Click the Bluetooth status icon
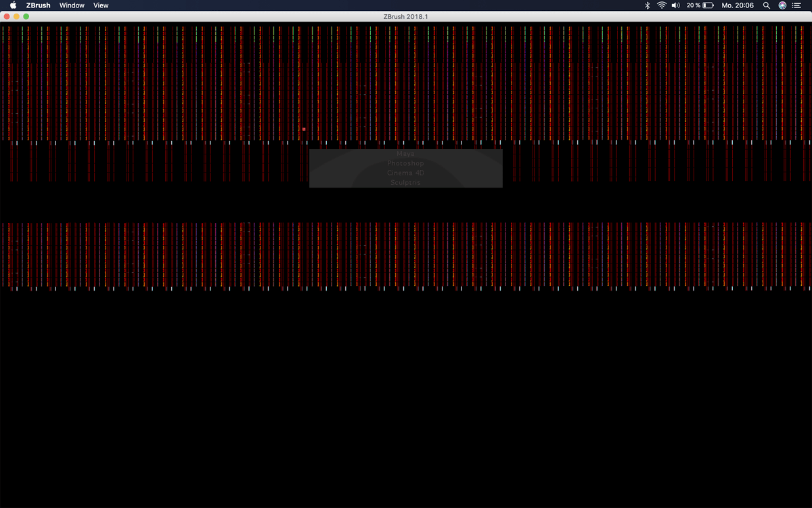812x508 pixels. click(x=647, y=5)
